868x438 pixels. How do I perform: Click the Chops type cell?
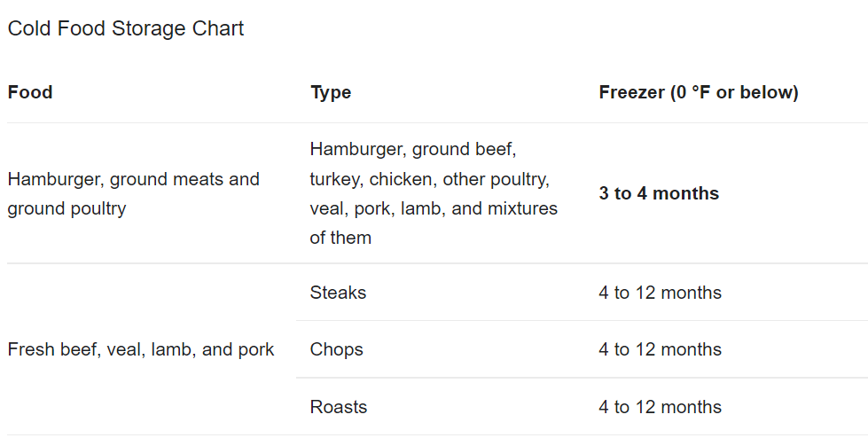coord(336,349)
